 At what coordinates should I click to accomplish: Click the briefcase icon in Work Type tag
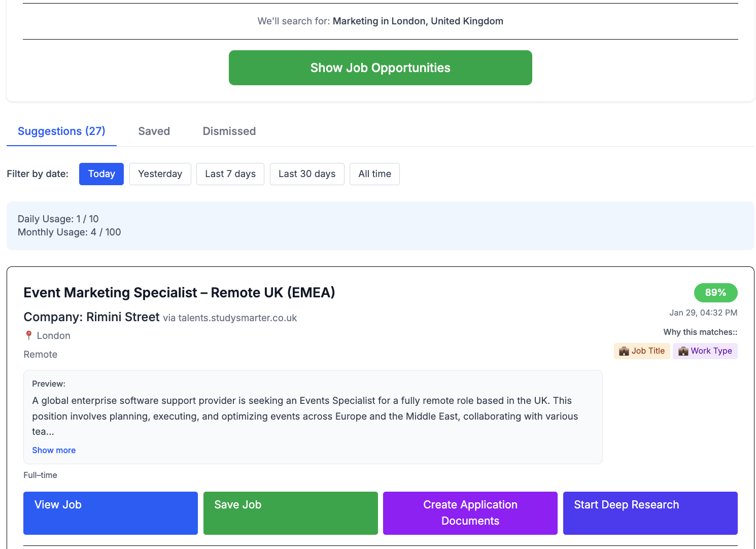click(x=683, y=351)
